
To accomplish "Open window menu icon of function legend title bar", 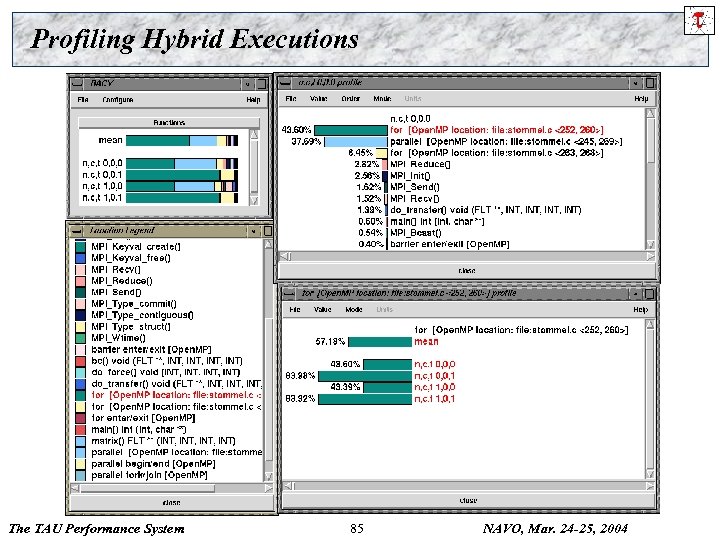I will tap(77, 230).
